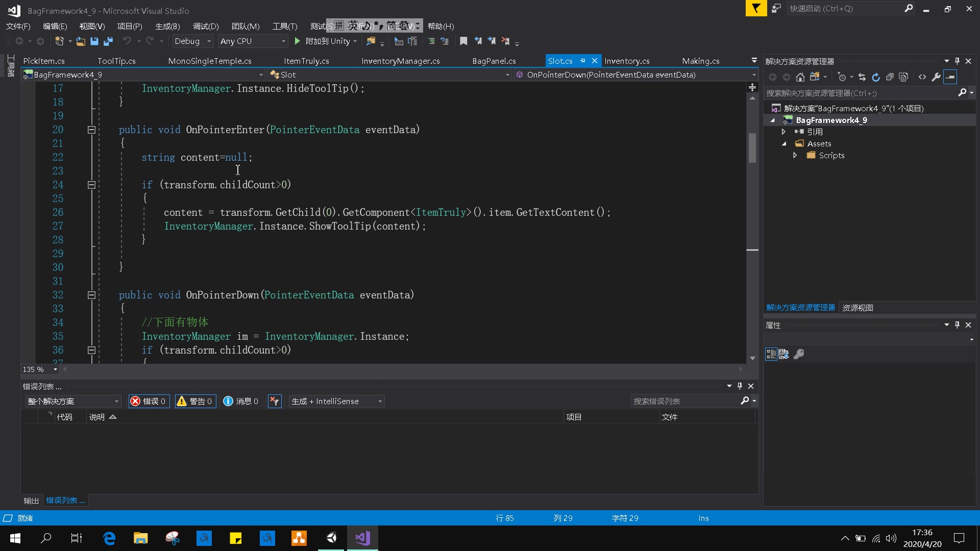Image resolution: width=980 pixels, height=551 pixels.
Task: Refresh the Solution Explorer
Action: tap(876, 77)
